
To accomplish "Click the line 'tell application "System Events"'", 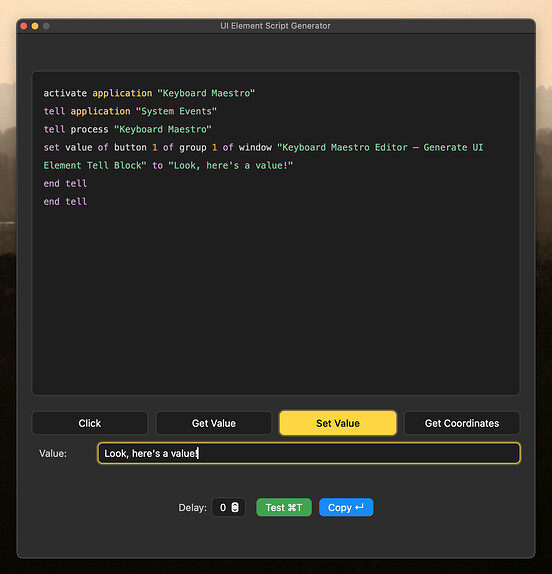I will click(x=130, y=111).
